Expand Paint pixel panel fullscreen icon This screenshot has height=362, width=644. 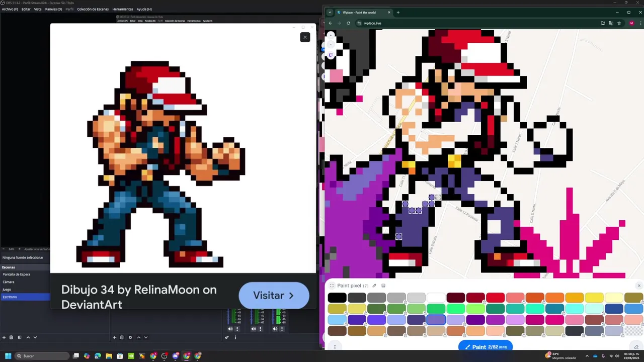coord(332,286)
